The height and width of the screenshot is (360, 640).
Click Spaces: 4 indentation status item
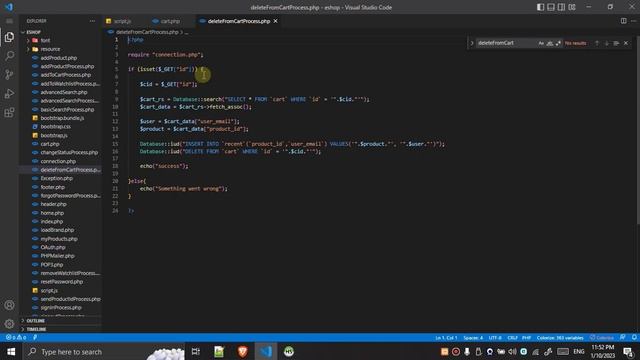coord(473,338)
